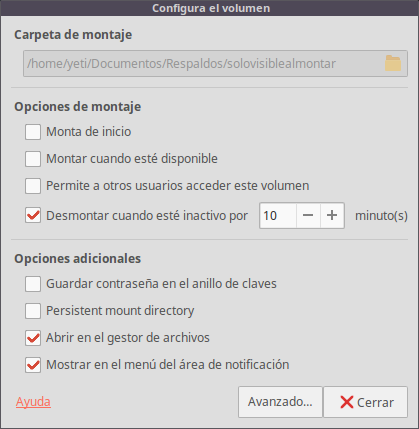This screenshot has height=429, width=419.
Task: Increase idle minutes with plus button
Action: (332, 215)
